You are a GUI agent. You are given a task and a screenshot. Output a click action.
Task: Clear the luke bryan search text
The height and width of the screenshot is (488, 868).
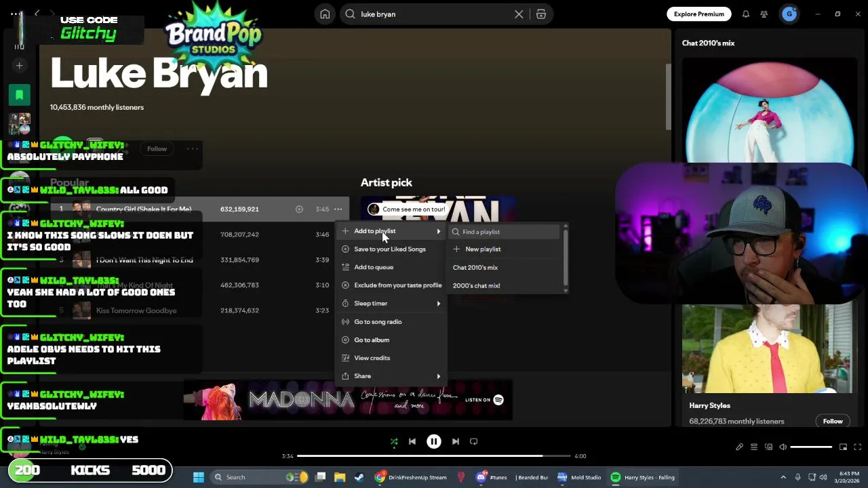tap(519, 14)
